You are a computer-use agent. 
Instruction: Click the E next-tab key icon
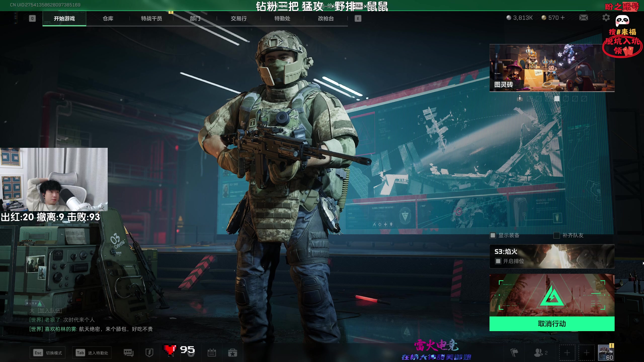(358, 18)
